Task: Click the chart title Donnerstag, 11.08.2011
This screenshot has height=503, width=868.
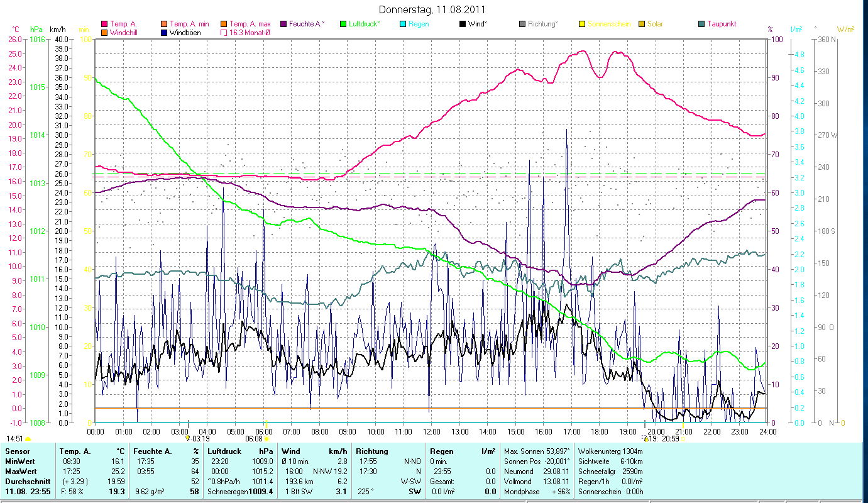Action: [x=433, y=10]
